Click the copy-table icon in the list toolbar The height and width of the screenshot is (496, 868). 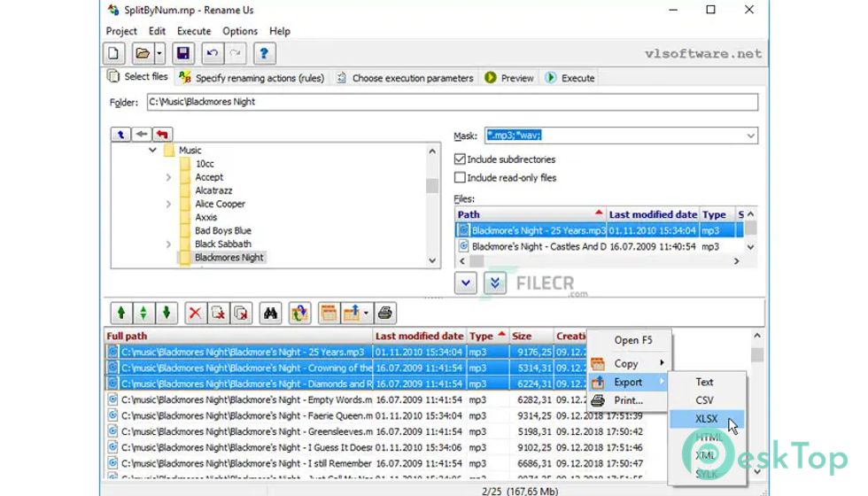pyautogui.click(x=329, y=314)
